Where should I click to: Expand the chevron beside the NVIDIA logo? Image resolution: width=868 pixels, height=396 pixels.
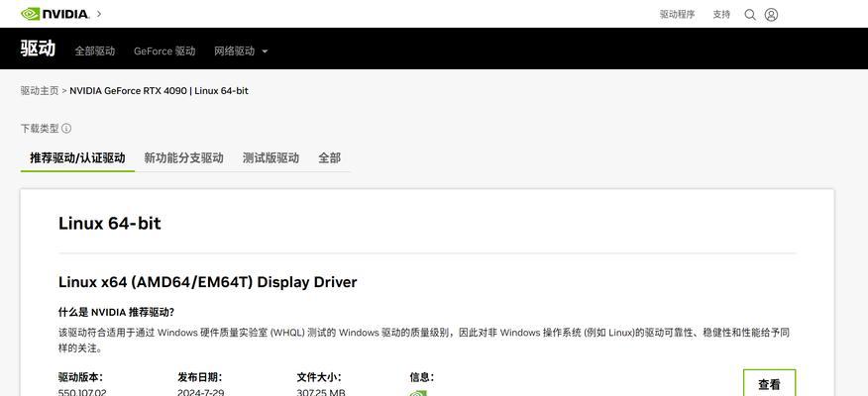[x=99, y=14]
